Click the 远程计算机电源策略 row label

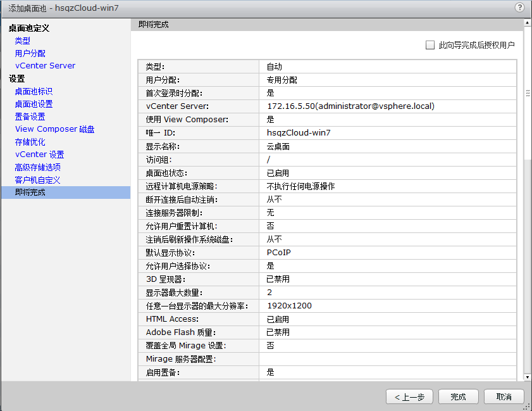coord(182,186)
